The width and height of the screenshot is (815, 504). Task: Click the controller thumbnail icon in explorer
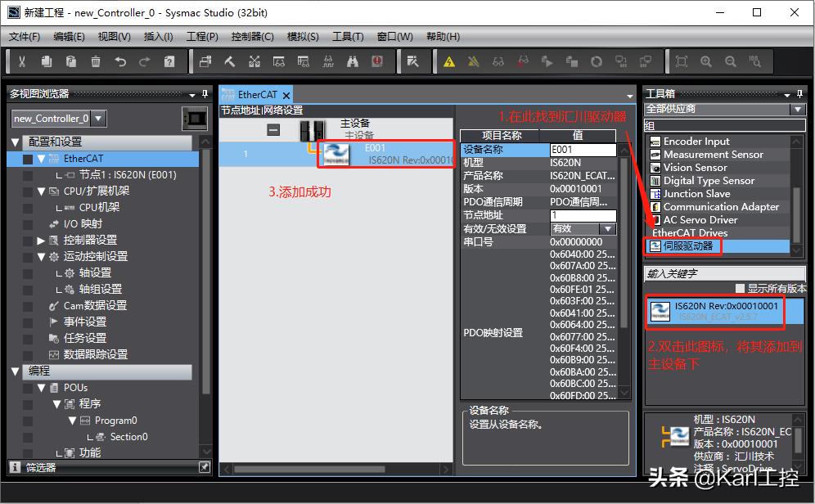195,118
